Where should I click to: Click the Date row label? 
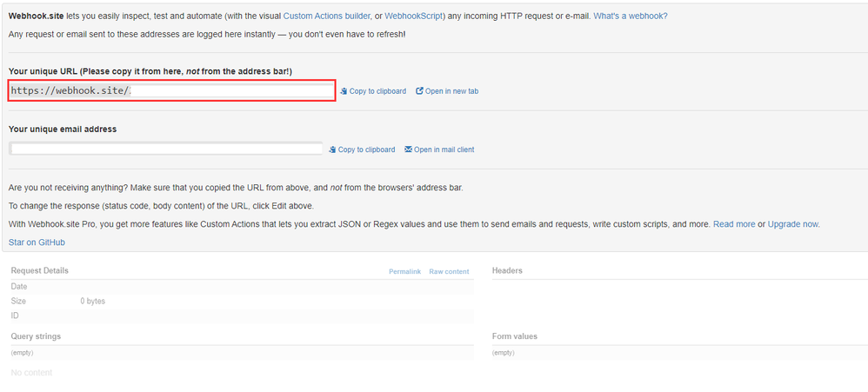[x=19, y=287]
